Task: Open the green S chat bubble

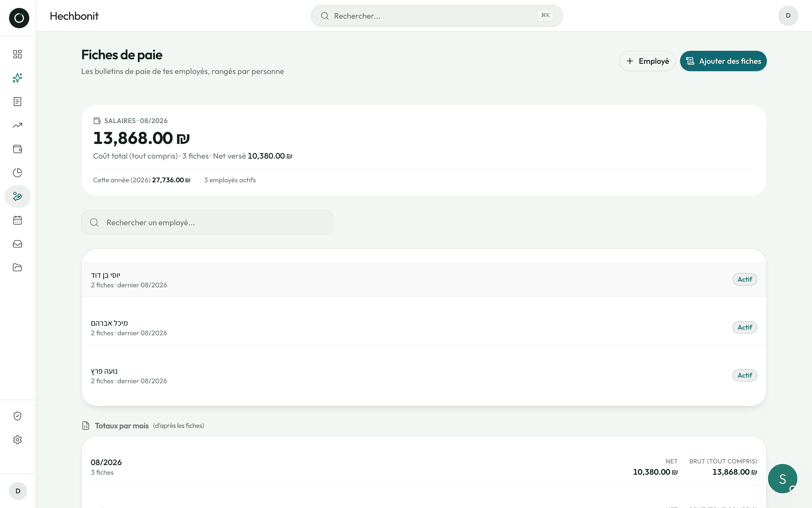Action: (782, 478)
